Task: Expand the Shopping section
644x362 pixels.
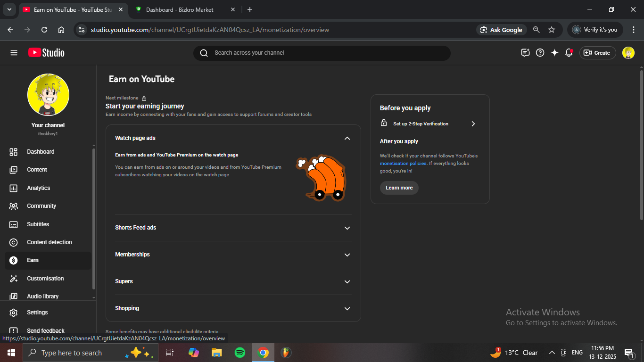Action: (x=347, y=308)
